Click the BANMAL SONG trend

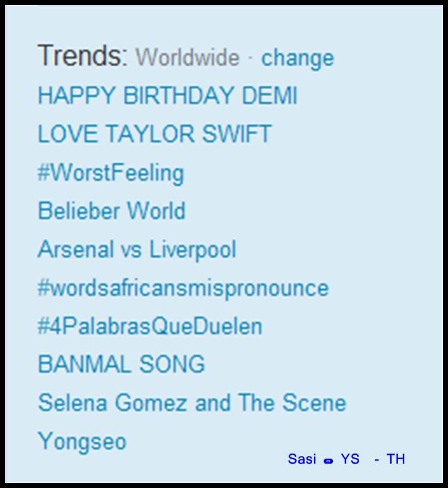tap(121, 364)
